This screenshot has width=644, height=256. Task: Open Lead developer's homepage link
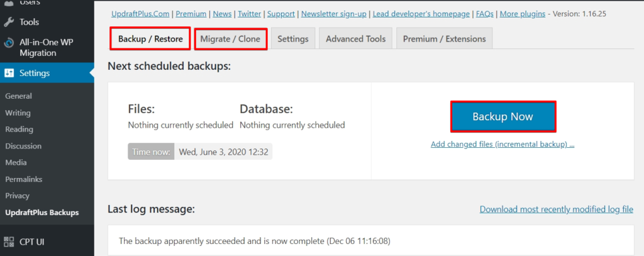(x=421, y=14)
